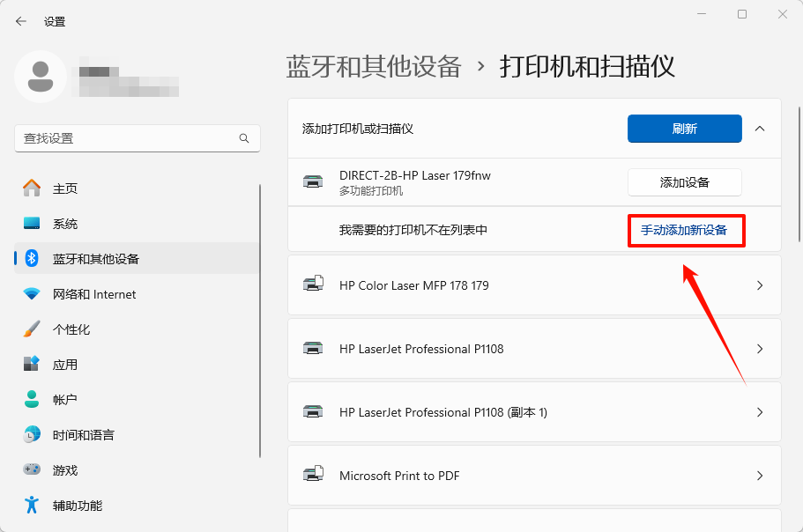Click the back arrow icon
This screenshot has height=532, width=803.
tap(21, 21)
